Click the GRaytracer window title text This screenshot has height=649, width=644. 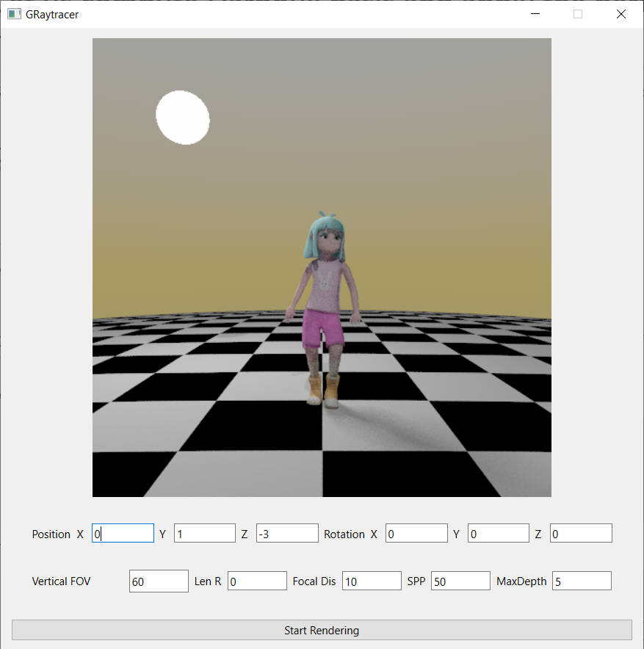[x=52, y=14]
